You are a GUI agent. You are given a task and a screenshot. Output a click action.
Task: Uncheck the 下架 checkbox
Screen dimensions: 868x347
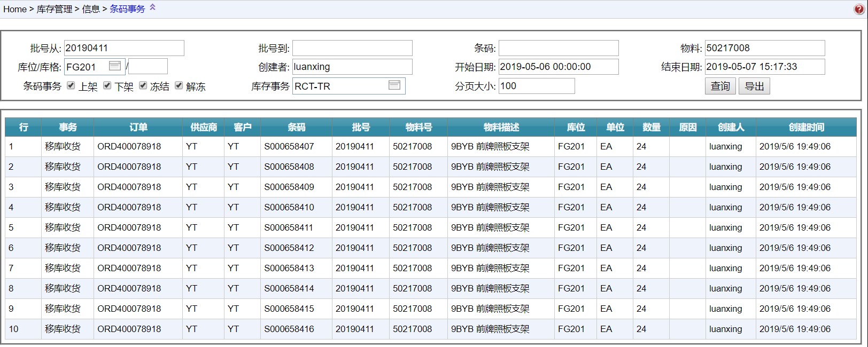tap(107, 85)
